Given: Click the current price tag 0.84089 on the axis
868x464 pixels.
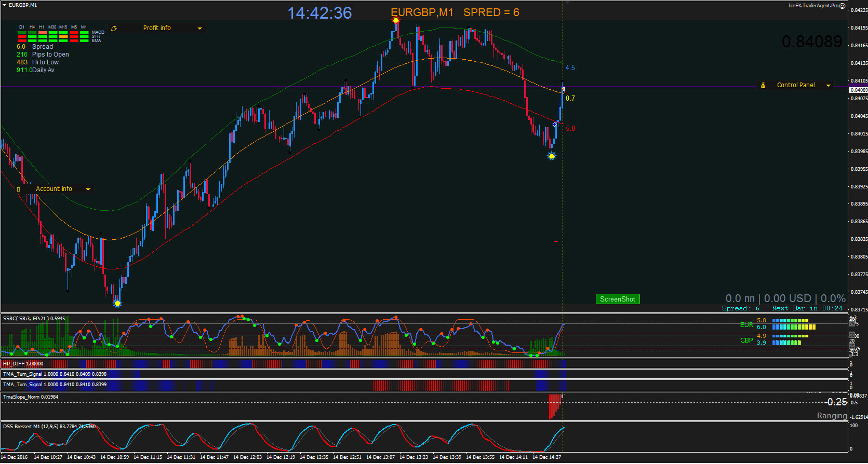Looking at the screenshot, I should click(x=859, y=90).
